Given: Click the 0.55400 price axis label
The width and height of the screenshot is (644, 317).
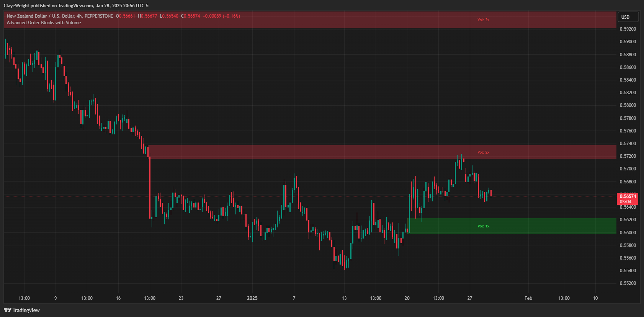Looking at the screenshot, I should click(x=628, y=271).
